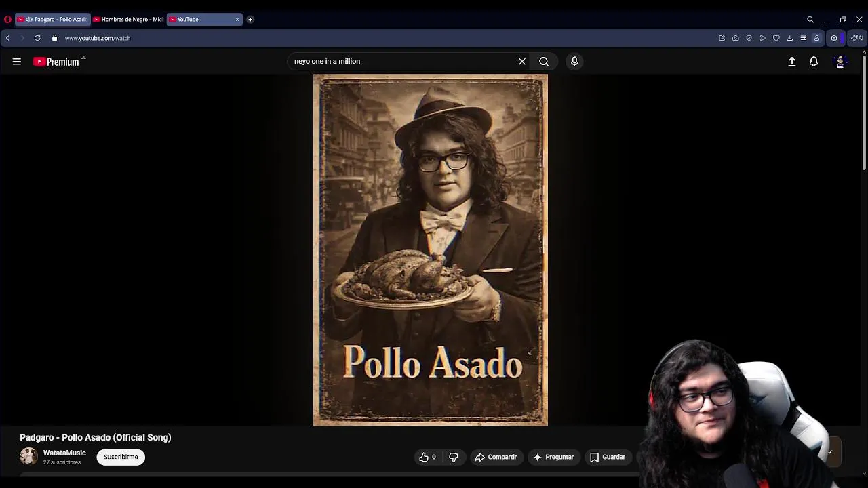Start voice search with microphone
The height and width of the screenshot is (488, 868).
point(574,62)
